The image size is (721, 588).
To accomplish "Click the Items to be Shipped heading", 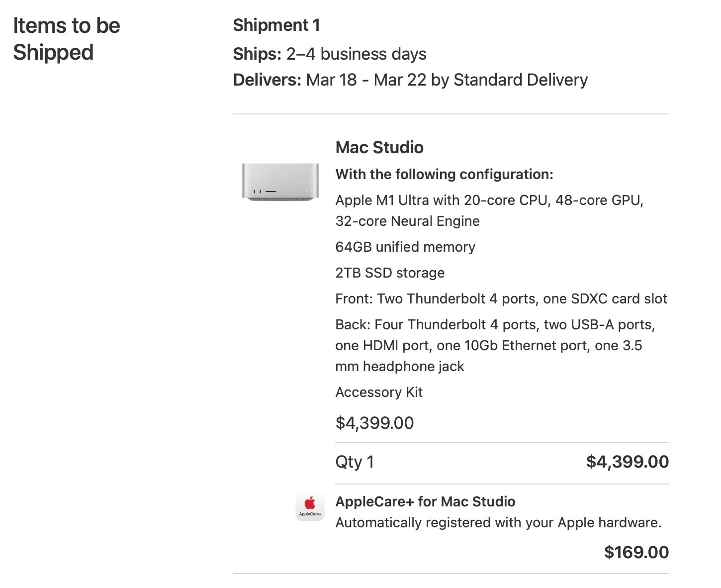I will (67, 39).
